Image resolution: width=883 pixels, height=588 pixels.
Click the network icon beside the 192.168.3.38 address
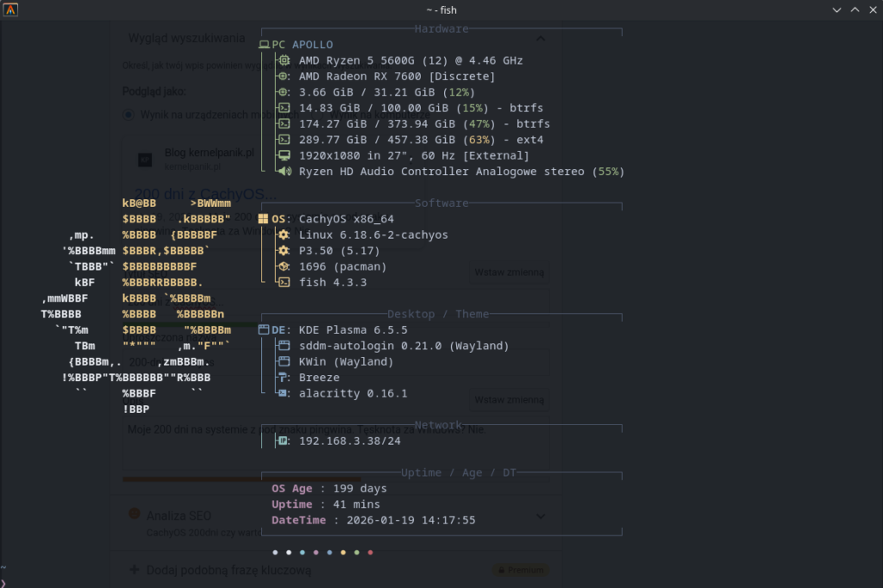[x=284, y=441]
